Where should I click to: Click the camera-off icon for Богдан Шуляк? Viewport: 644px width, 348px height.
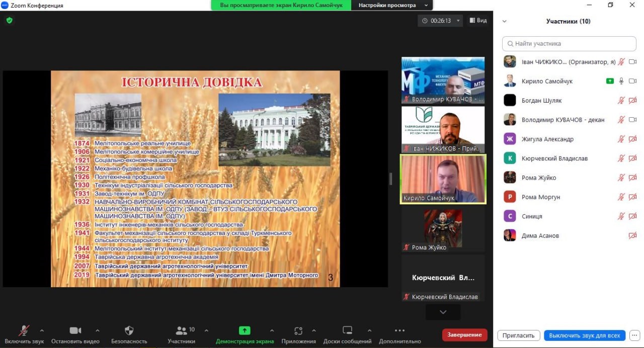(633, 100)
